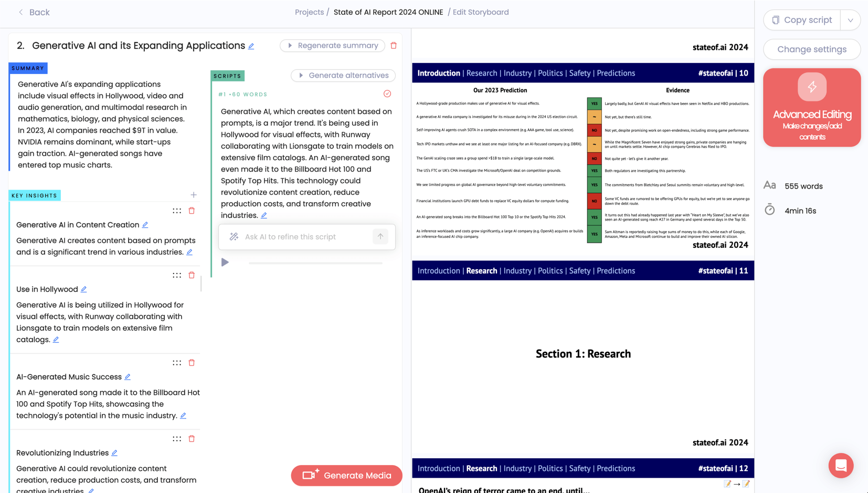Toggle the script #1 selection checkmark
868x493 pixels.
click(x=387, y=94)
